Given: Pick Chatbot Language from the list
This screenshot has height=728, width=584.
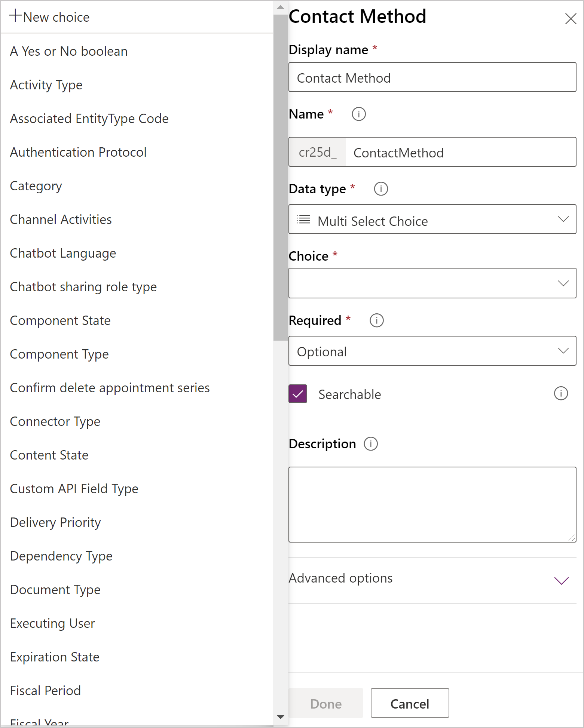Looking at the screenshot, I should [63, 253].
